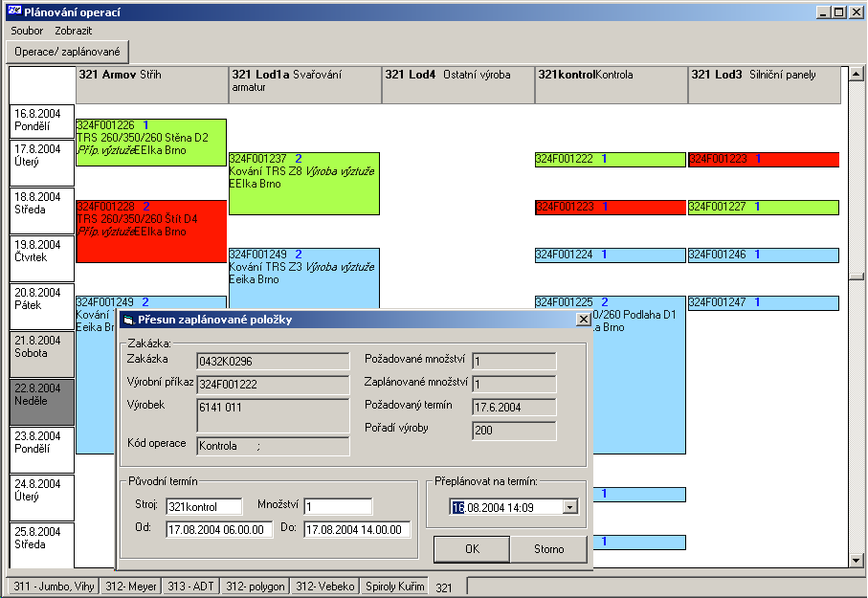This screenshot has height=598, width=868.
Task: Click the 321kontrol Kontrola column header
Action: coord(612,85)
